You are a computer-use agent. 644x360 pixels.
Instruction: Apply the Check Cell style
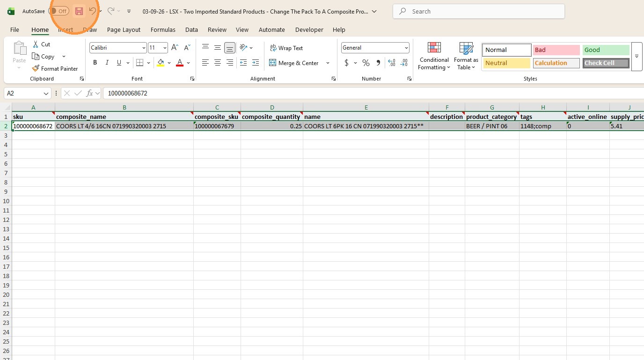[x=606, y=63]
